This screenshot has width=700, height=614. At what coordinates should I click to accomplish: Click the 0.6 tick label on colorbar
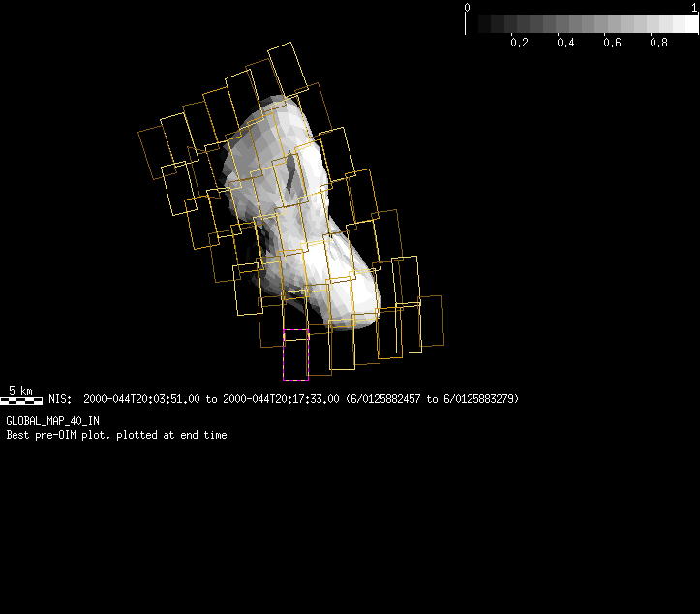pos(612,43)
